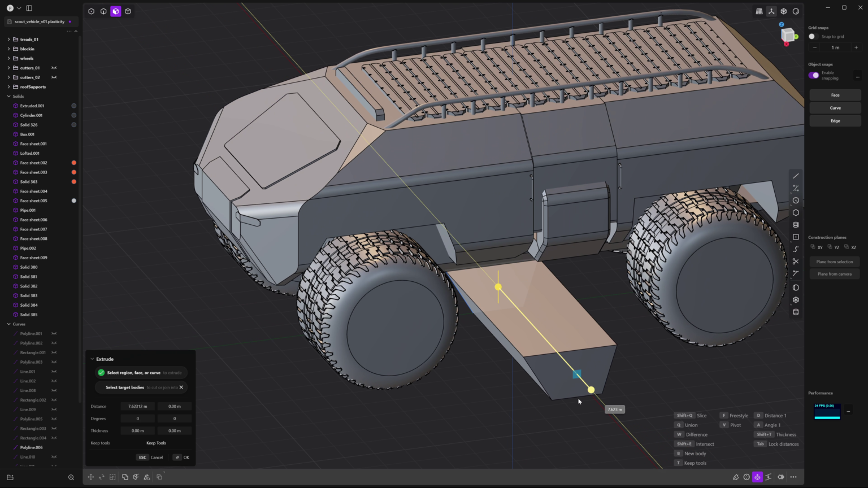868x488 pixels.
Task: Select the Rectangle tool in right toolbar
Action: point(796,237)
